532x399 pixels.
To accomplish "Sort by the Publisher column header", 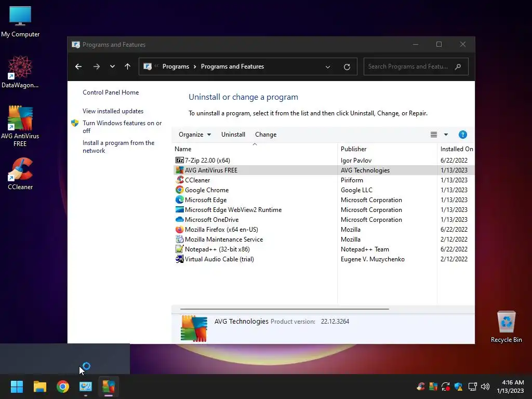I will click(388, 149).
